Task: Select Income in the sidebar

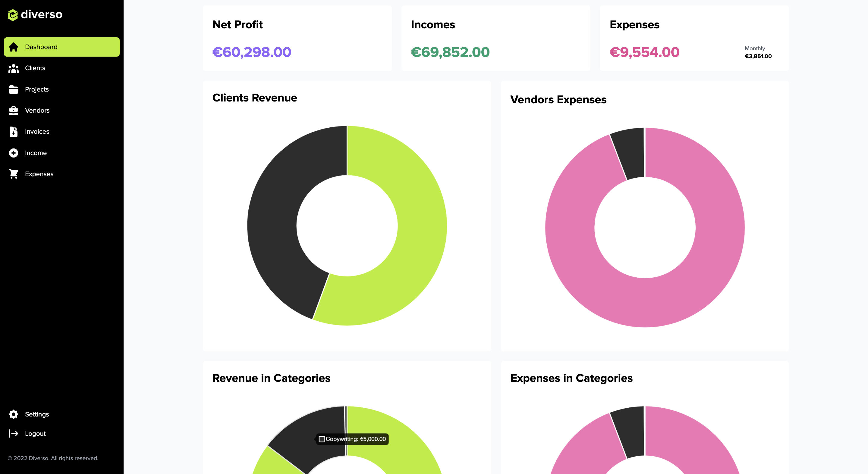Action: tap(62, 153)
